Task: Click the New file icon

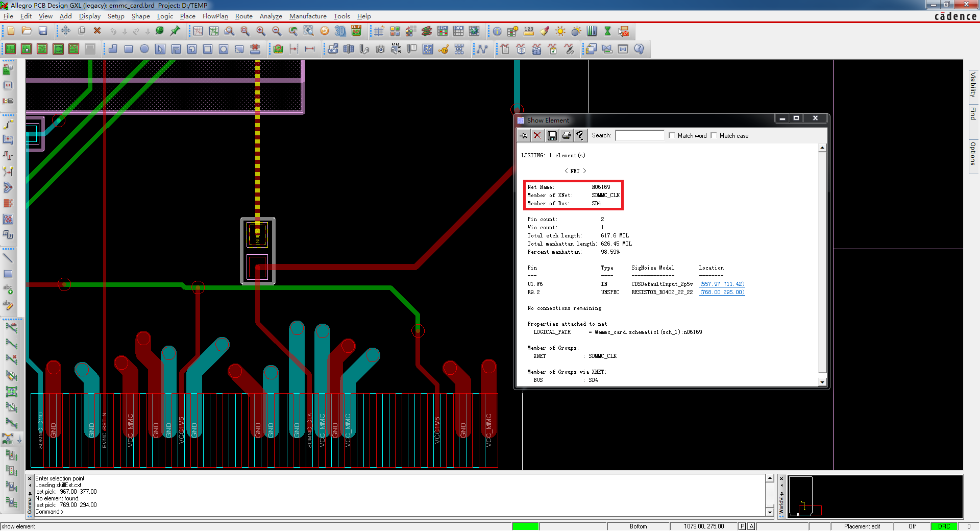Action: (11, 31)
